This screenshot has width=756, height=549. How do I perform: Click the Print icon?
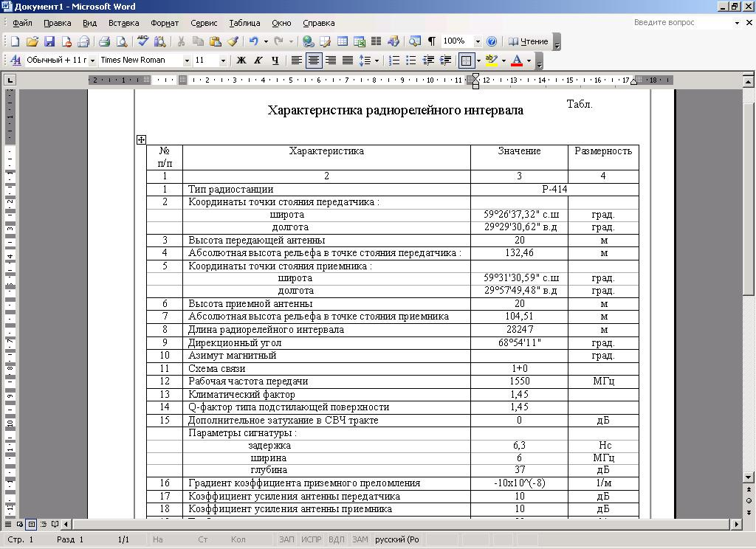tap(104, 41)
